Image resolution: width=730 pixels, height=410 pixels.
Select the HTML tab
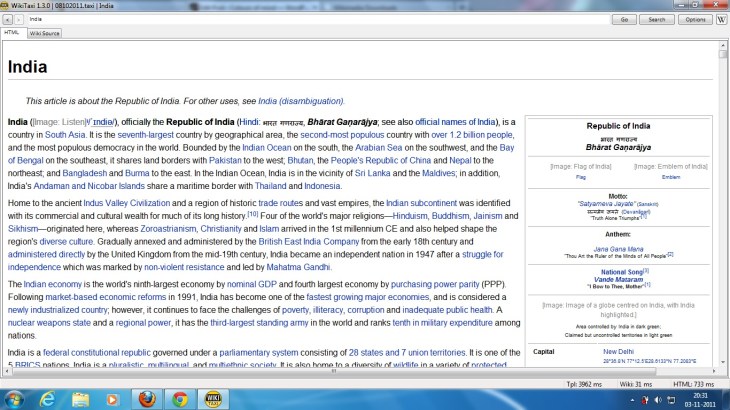[12, 33]
